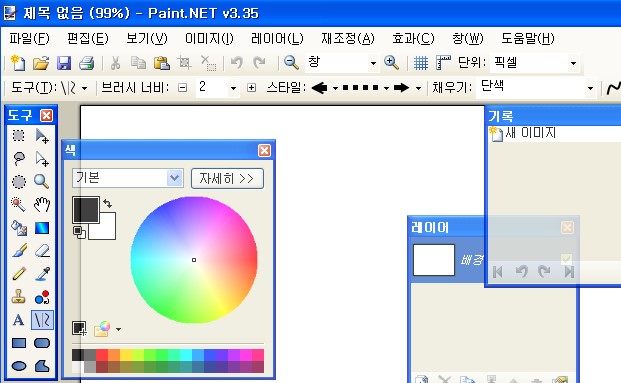Open the 채우기 단색 fill dropdown
Viewport: 621px width, 383px height.
[x=590, y=88]
